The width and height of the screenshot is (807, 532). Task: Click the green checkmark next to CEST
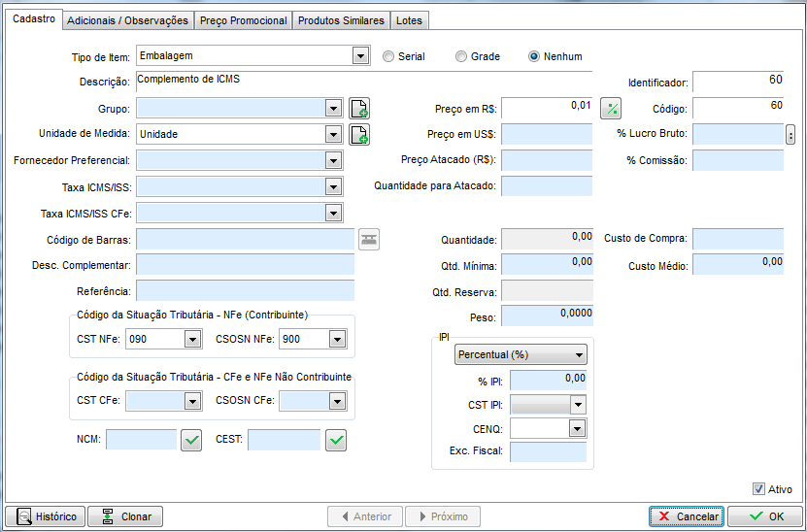[x=336, y=441]
